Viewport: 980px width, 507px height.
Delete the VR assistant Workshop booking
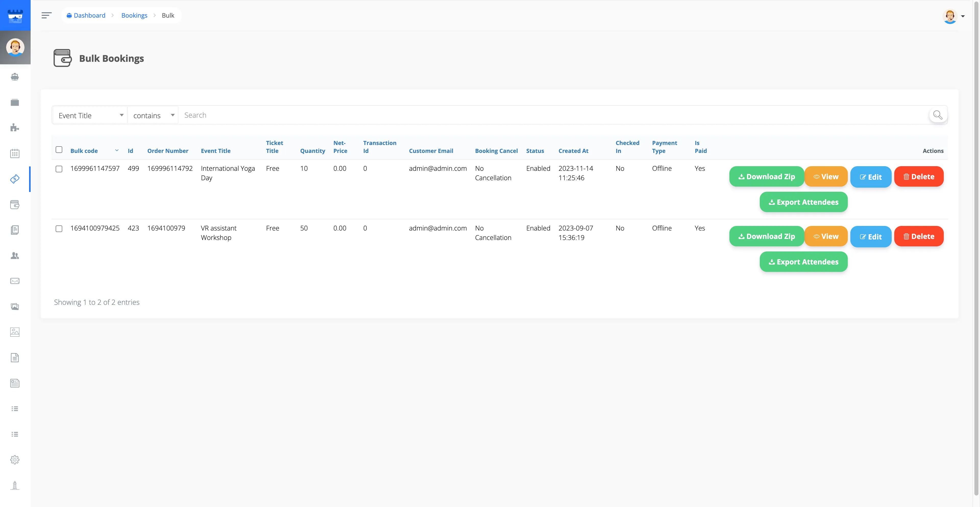coord(918,236)
